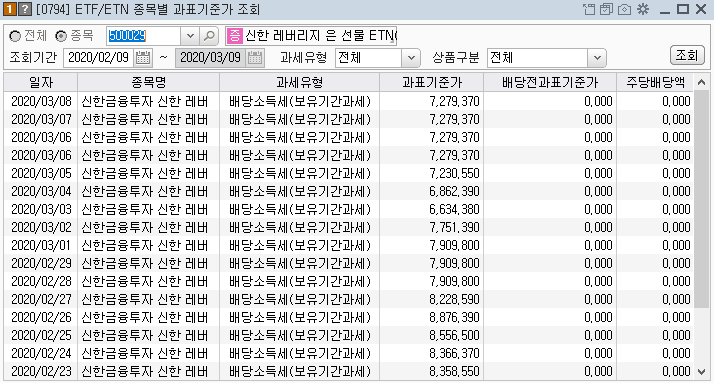Viewport: 714px width, 383px height.
Task: Click the start date field 2020/02/09
Action: [99, 57]
